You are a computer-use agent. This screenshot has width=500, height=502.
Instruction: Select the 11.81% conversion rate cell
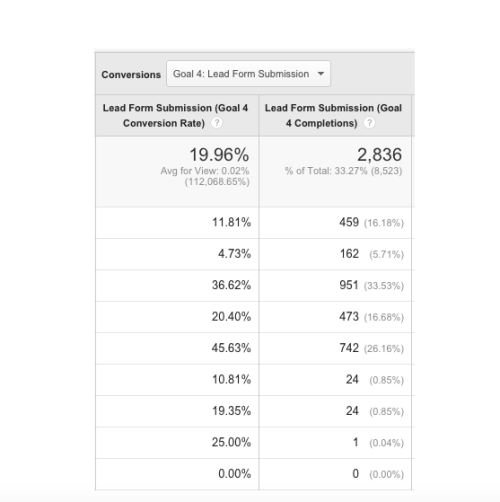point(231,222)
